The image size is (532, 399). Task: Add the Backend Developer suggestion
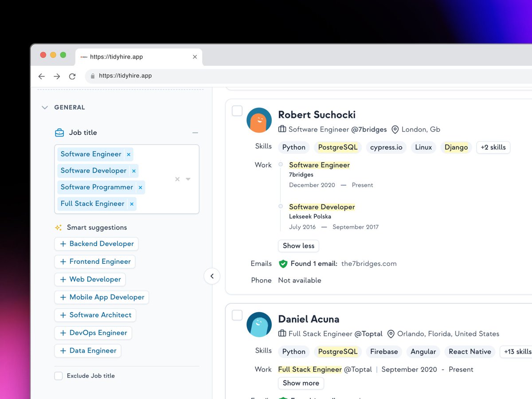click(96, 244)
